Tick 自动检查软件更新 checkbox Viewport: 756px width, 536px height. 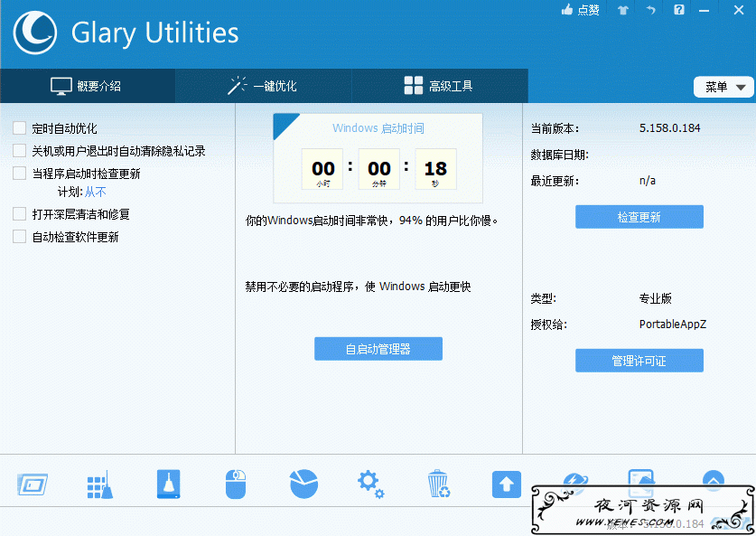pyautogui.click(x=19, y=237)
